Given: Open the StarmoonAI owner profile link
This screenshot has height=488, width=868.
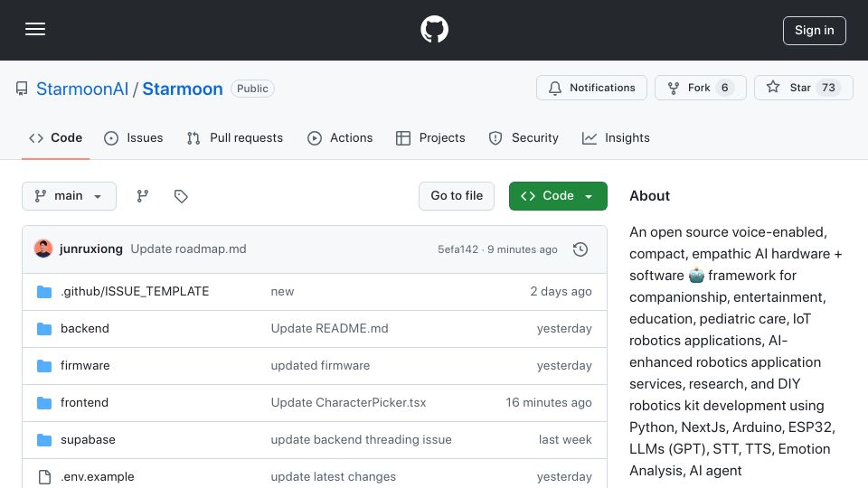Looking at the screenshot, I should pos(82,89).
